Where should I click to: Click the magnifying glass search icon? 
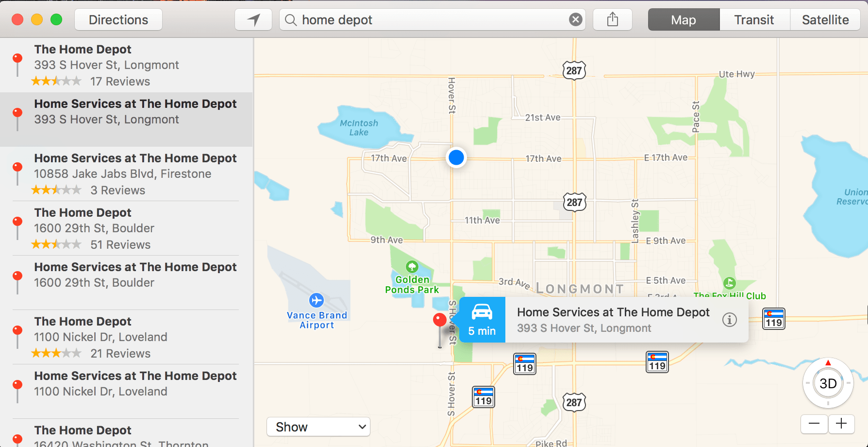(x=290, y=20)
